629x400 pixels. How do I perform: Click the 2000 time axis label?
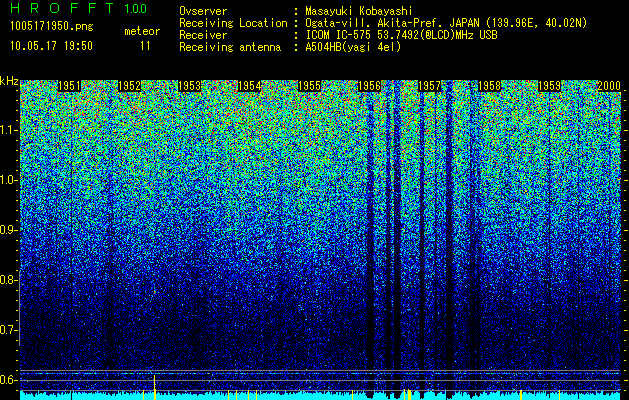pyautogui.click(x=609, y=86)
